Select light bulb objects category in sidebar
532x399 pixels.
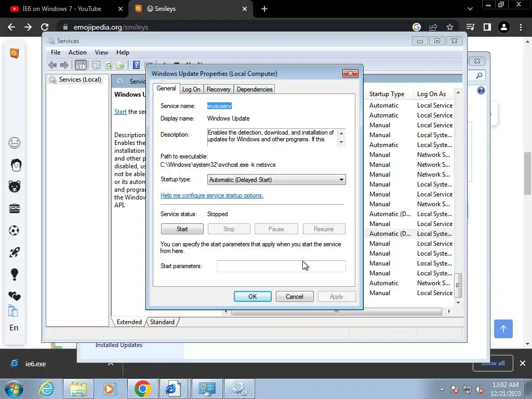click(x=14, y=274)
